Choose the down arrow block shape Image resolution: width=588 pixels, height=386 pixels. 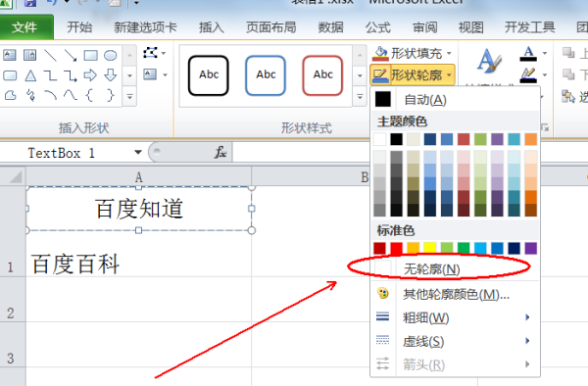[110, 75]
